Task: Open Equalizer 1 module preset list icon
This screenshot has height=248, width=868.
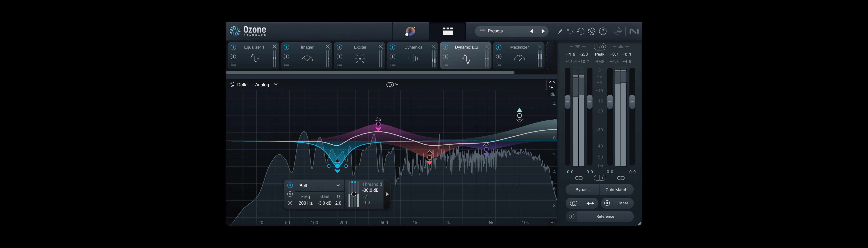Action: 233,64
